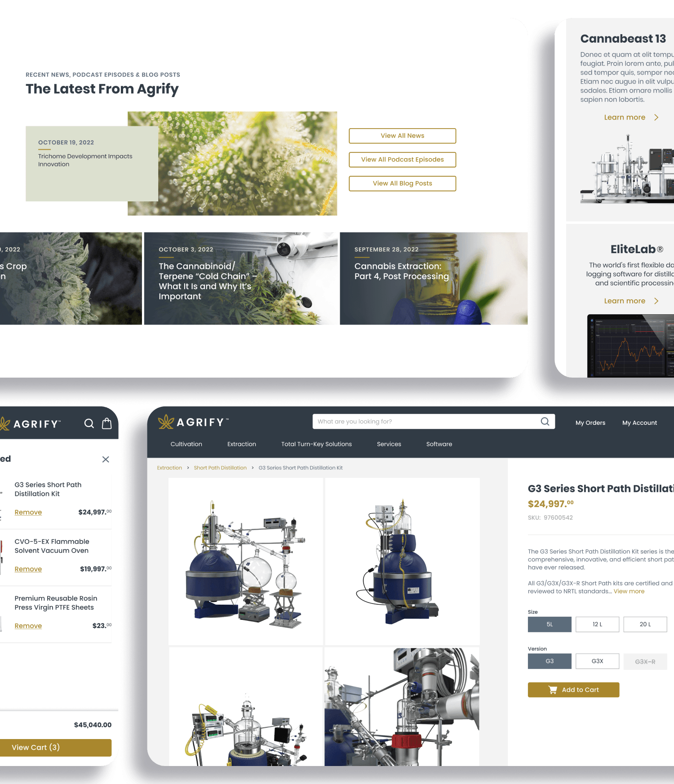Open the Cultivation menu
The width and height of the screenshot is (674, 784).
point(186,444)
